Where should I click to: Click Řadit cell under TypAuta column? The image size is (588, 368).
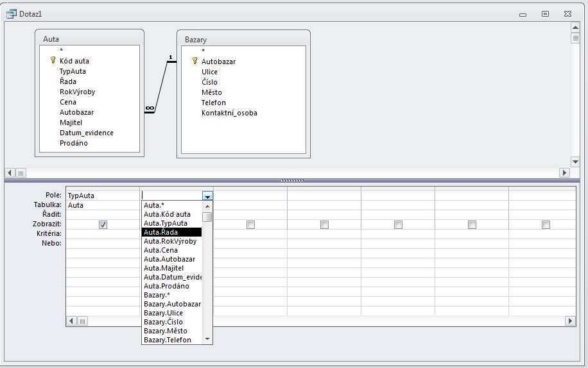[103, 215]
